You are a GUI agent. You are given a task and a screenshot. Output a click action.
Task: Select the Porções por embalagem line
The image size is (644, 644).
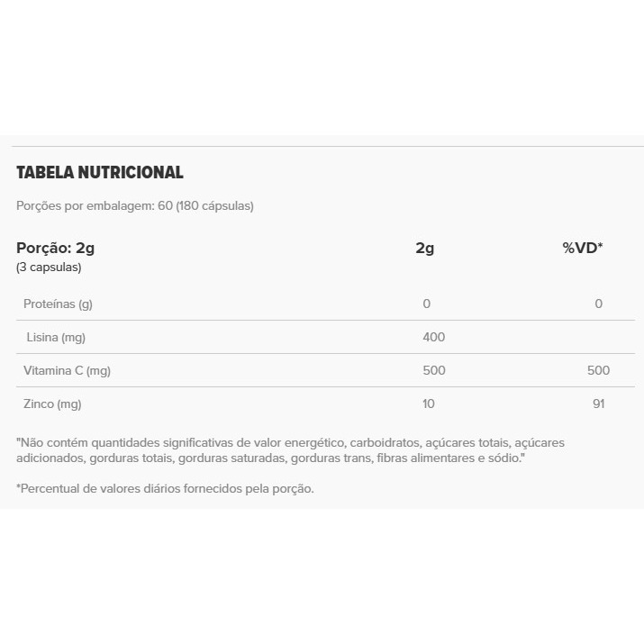tap(135, 205)
